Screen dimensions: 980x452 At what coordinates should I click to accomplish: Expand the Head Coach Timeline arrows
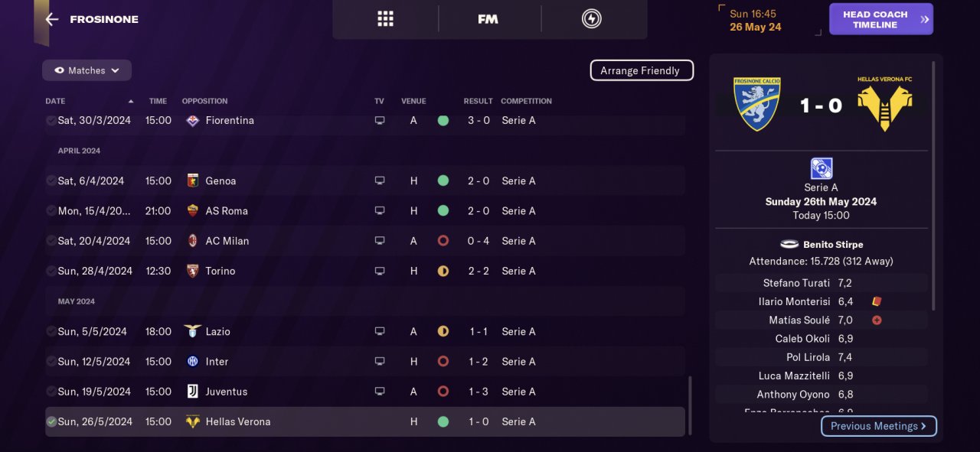925,20
